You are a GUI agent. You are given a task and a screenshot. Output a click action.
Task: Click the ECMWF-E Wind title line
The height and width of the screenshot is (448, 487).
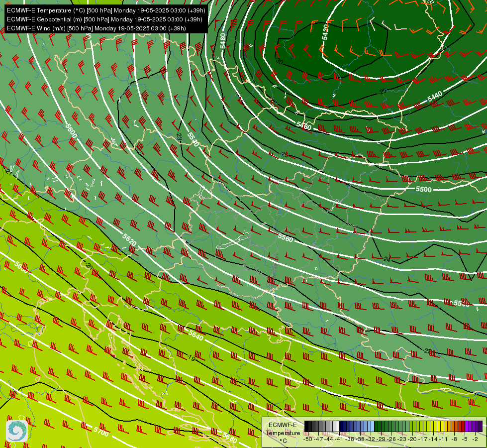point(97,28)
